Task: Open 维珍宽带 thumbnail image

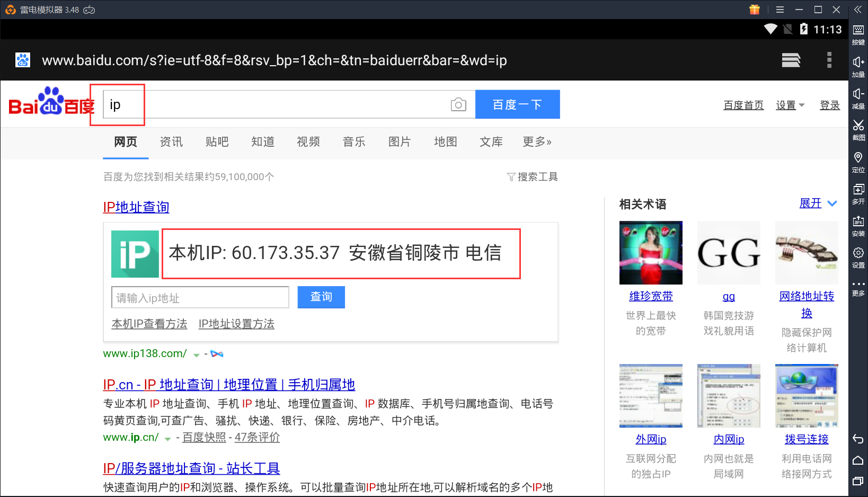Action: pos(651,253)
